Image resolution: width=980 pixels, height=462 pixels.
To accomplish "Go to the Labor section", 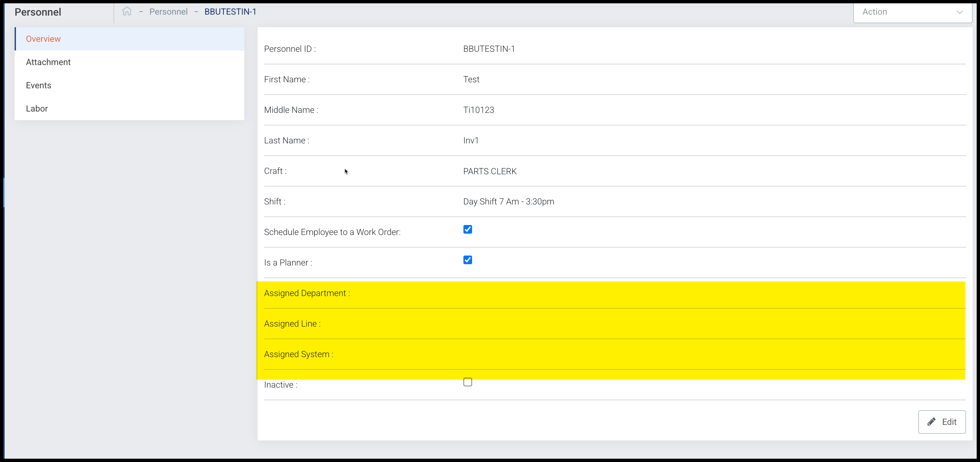I will (x=37, y=109).
